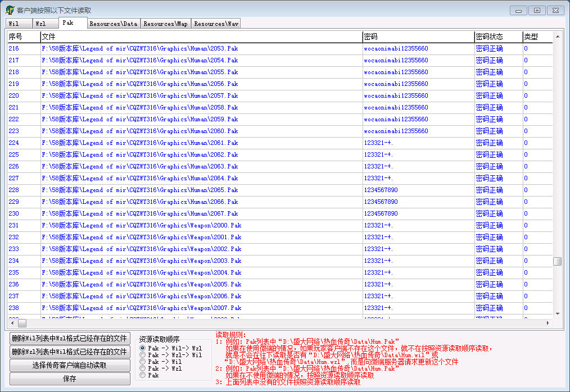
Task: Select row 217 with Human\2054.Pak
Action: 280,60
